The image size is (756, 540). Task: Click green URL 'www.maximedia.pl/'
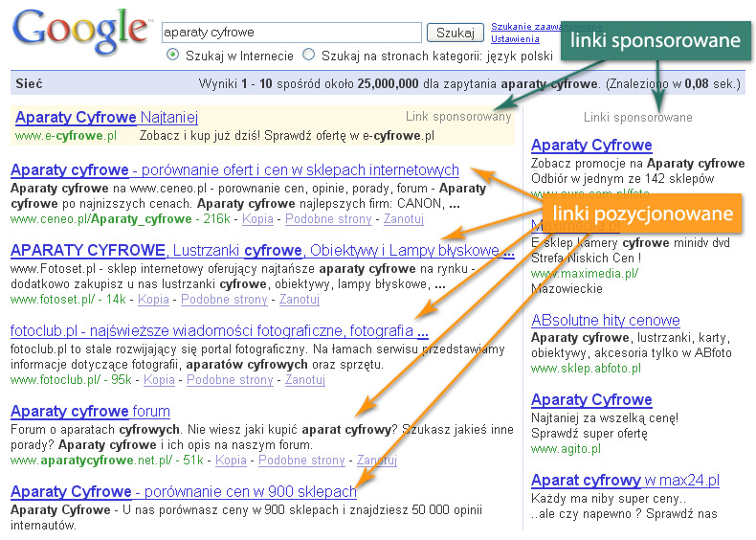click(x=585, y=274)
